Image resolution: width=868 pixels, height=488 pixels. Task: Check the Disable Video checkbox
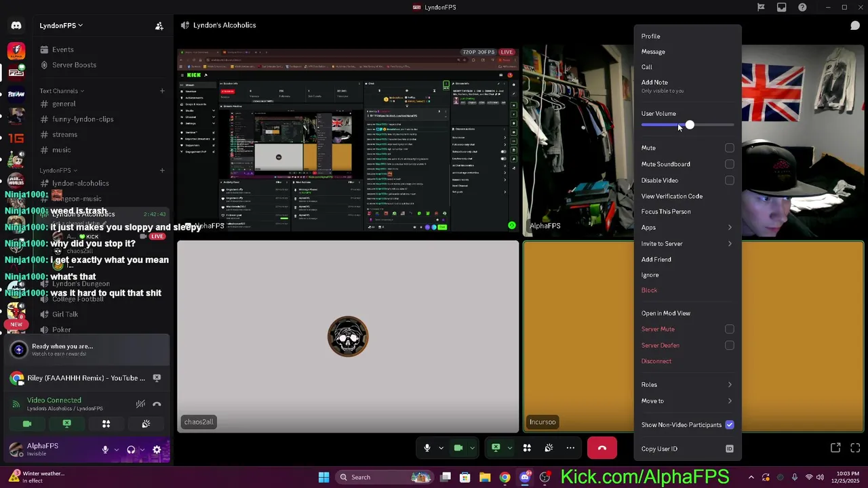click(730, 180)
